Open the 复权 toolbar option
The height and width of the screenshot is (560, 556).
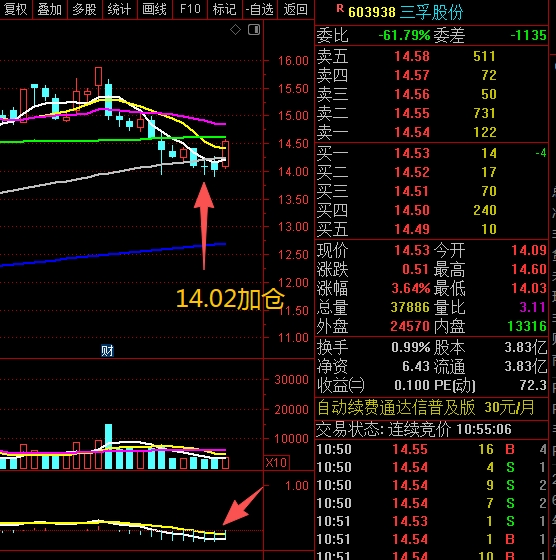15,9
